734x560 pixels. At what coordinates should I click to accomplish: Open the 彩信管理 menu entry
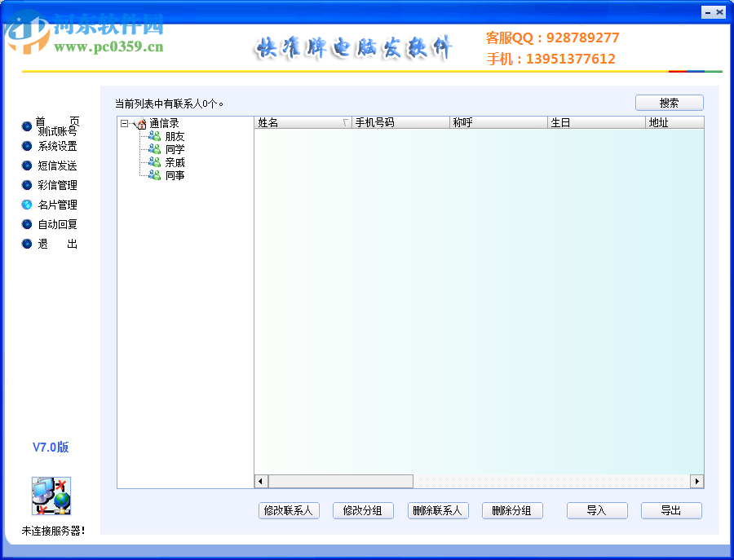(57, 184)
